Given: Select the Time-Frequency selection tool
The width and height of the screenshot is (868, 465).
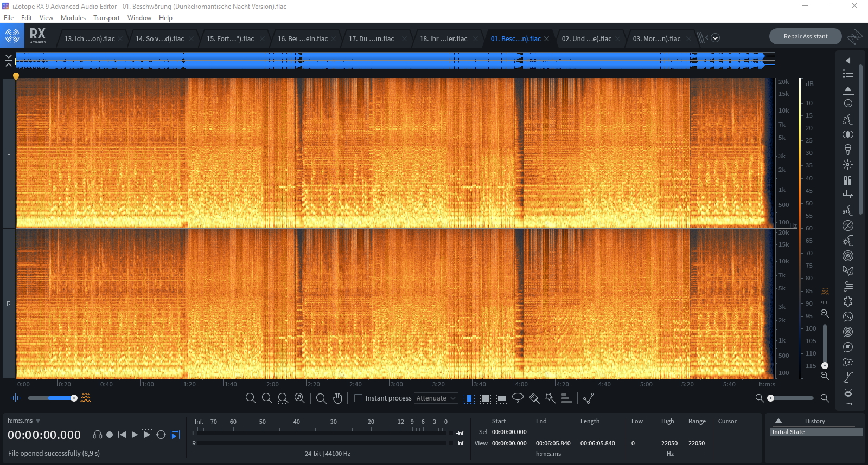Looking at the screenshot, I should click(x=486, y=398).
